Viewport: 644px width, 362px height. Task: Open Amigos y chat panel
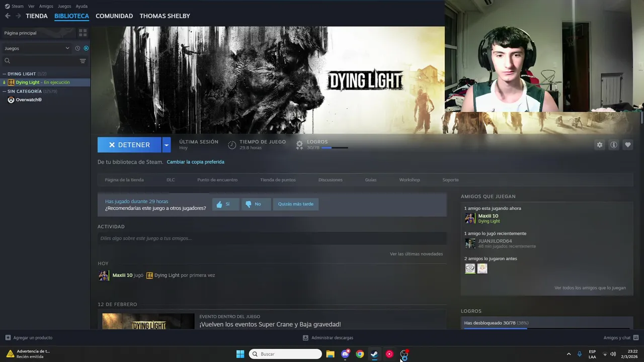click(621, 338)
